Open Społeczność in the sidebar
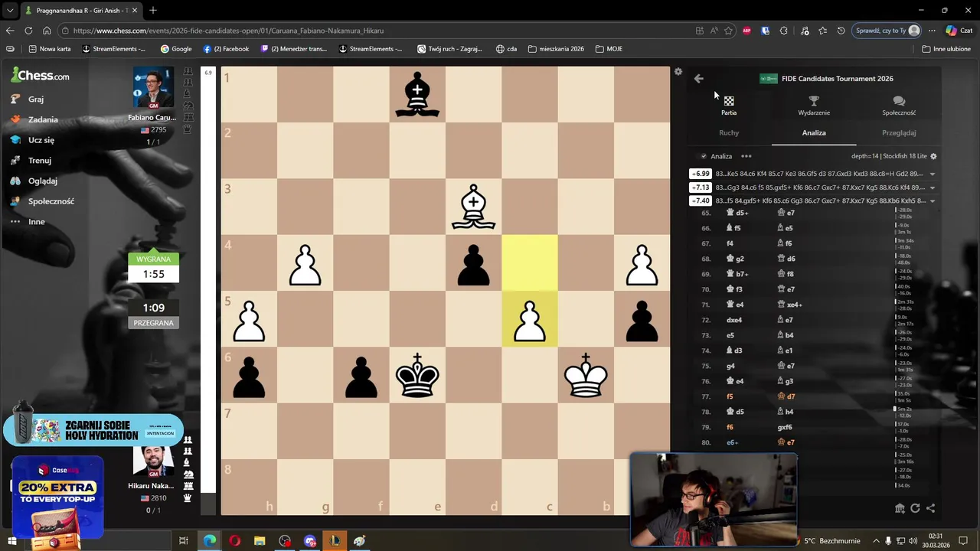The image size is (980, 551). coord(43,201)
